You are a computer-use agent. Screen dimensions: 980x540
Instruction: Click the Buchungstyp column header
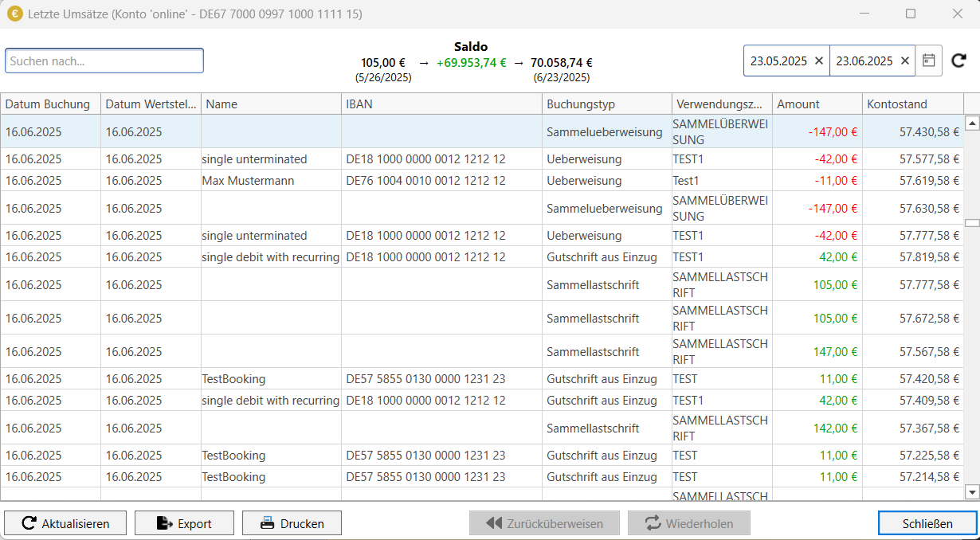(x=607, y=104)
